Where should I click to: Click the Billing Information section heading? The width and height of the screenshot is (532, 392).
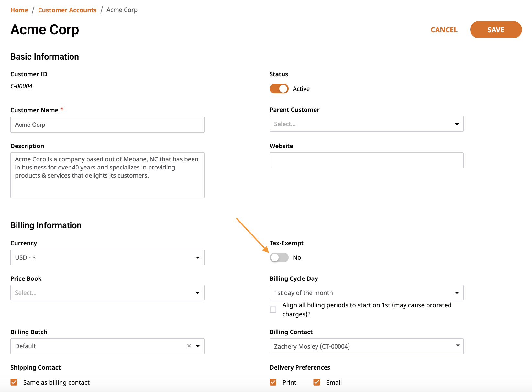coord(46,225)
